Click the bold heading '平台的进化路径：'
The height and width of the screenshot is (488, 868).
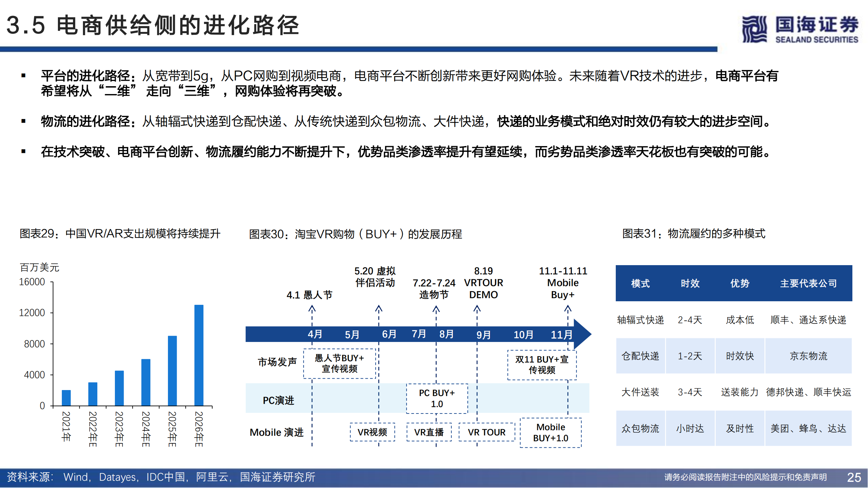(89, 76)
